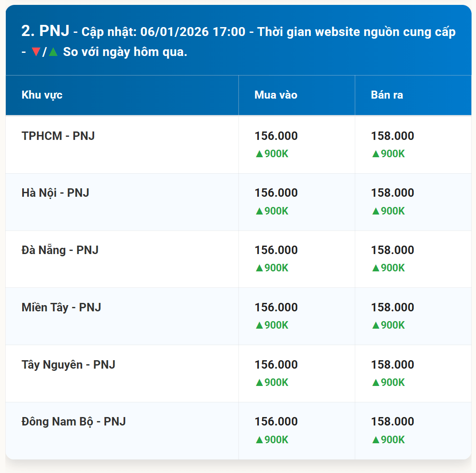The height and width of the screenshot is (473, 476).
Task: Click Tây Nguyên buy change 900K indicator
Action: point(272,382)
